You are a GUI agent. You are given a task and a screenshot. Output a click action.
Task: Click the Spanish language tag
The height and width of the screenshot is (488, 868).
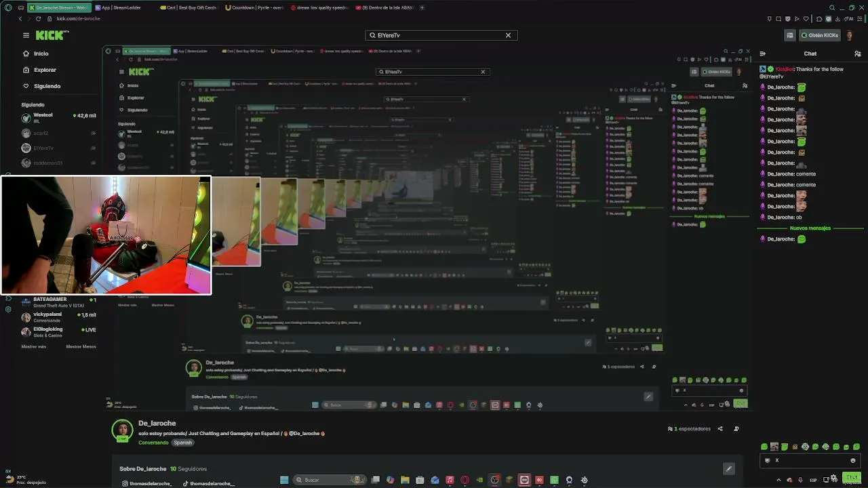[183, 443]
